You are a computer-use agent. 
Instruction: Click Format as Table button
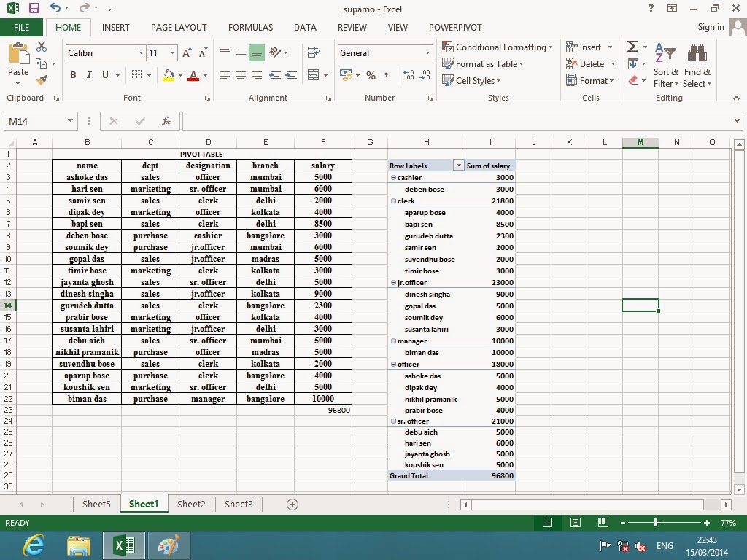[x=483, y=64]
